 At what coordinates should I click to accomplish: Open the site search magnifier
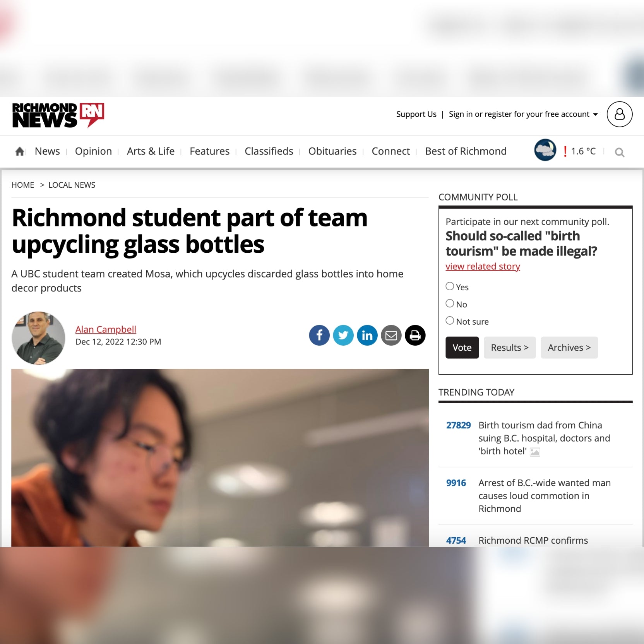[x=620, y=152]
